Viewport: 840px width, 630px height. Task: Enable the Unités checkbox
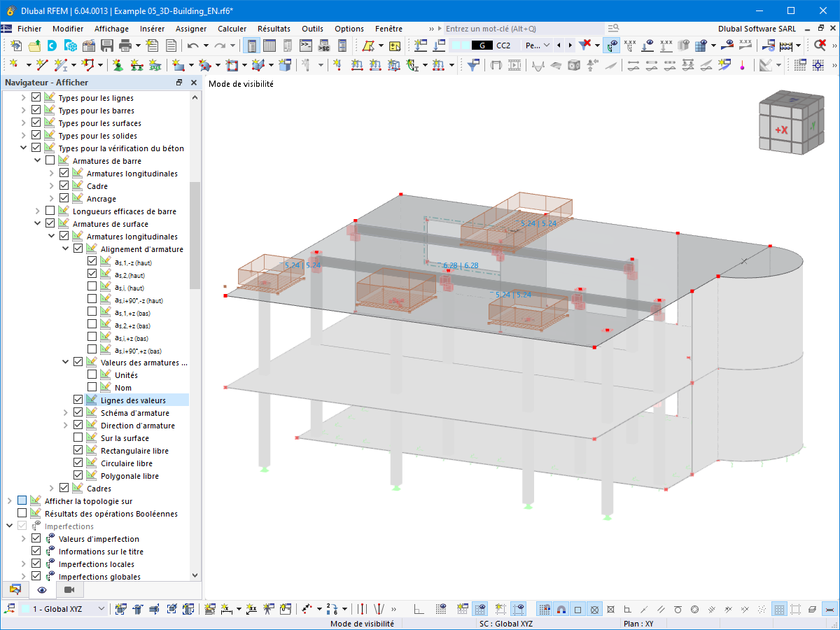point(92,375)
